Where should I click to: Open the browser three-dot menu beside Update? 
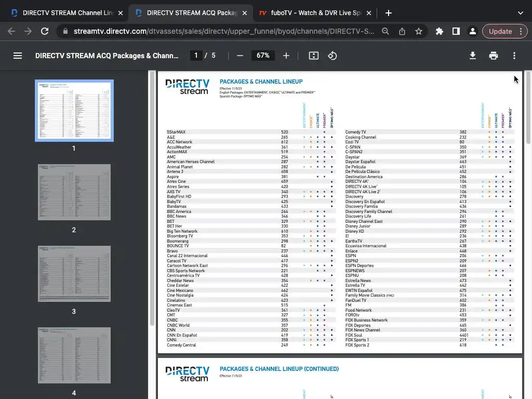click(521, 31)
